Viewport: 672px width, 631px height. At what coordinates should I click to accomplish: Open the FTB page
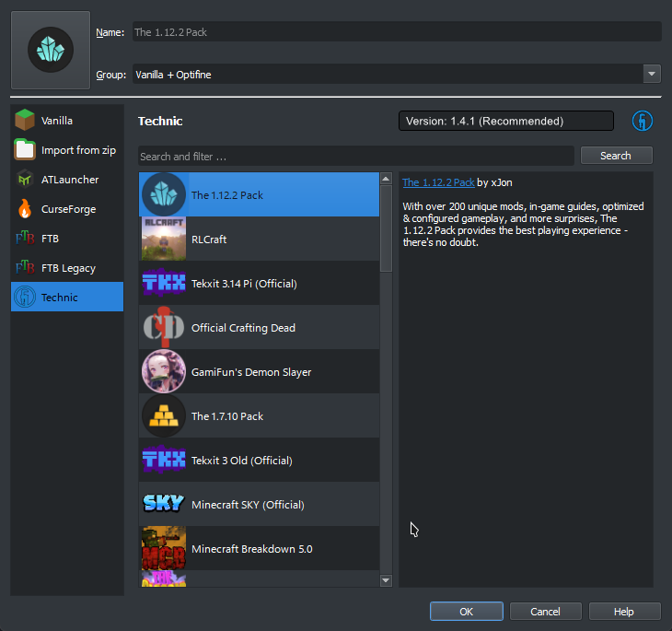tap(67, 238)
